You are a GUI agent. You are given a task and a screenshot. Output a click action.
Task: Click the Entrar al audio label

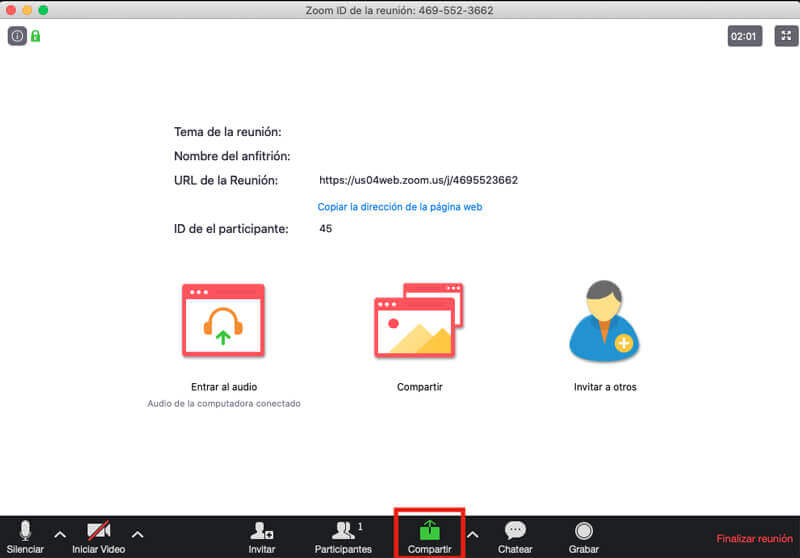point(224,387)
